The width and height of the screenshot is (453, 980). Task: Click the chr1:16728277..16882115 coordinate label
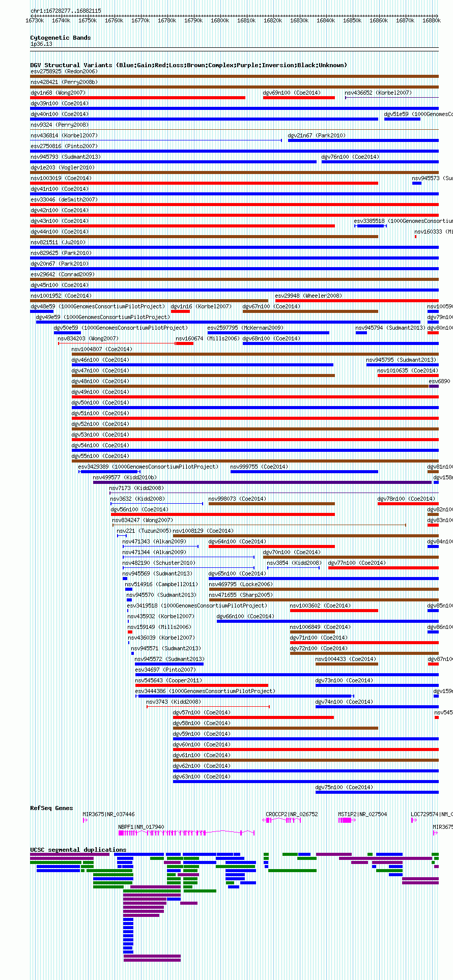tap(66, 11)
